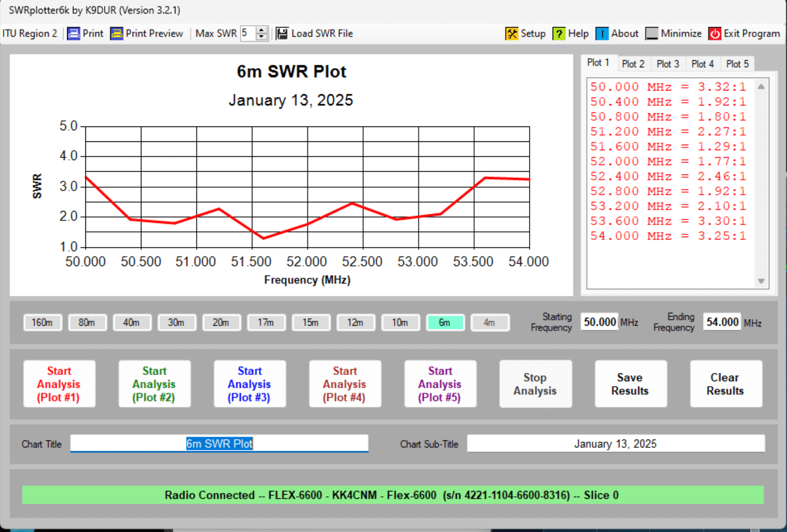Click the 51.200 MHz = 2.27:1 result
The width and height of the screenshot is (787, 532).
[668, 132]
